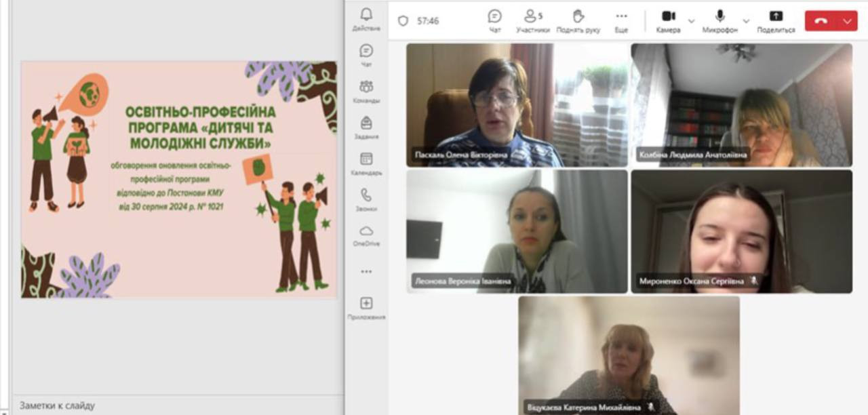Expand camera options dropdown arrow
Viewport: 868px width, 415px height.
(x=691, y=21)
